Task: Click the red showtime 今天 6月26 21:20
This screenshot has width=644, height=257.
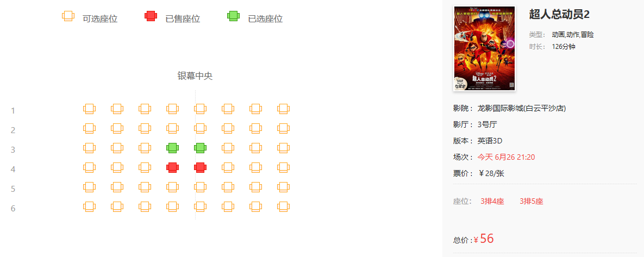Action: click(x=506, y=157)
